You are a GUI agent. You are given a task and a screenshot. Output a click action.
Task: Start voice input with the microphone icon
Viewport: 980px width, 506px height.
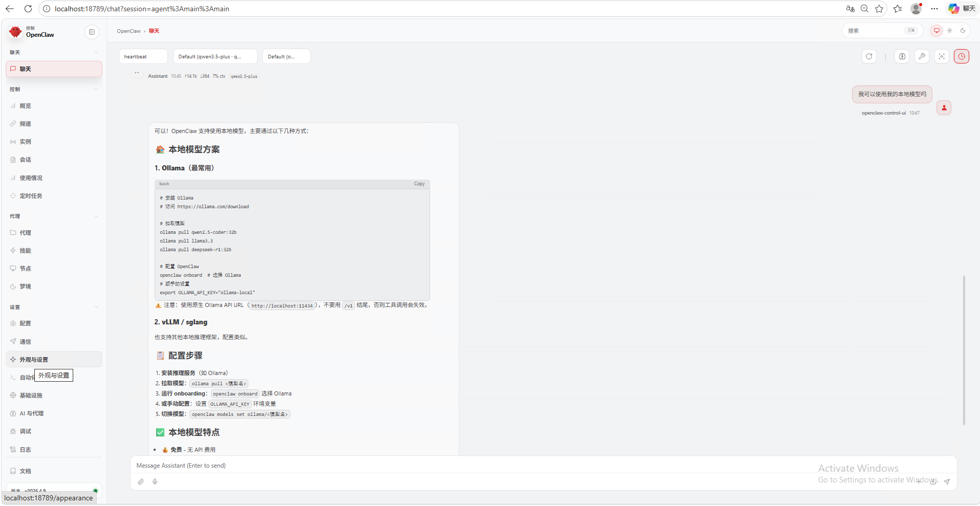pos(155,481)
